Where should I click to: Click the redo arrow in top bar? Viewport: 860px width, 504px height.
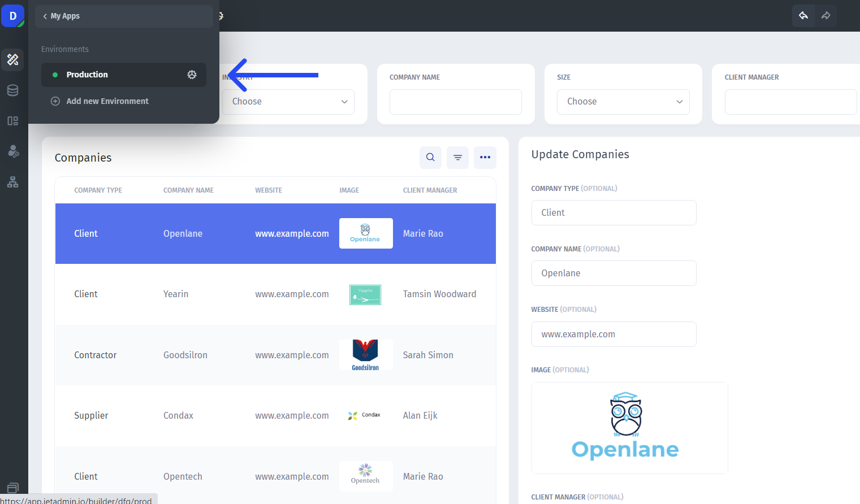826,16
